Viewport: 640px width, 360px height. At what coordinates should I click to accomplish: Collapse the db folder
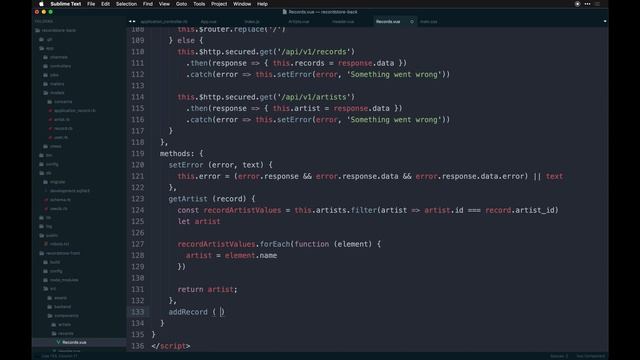(45, 173)
